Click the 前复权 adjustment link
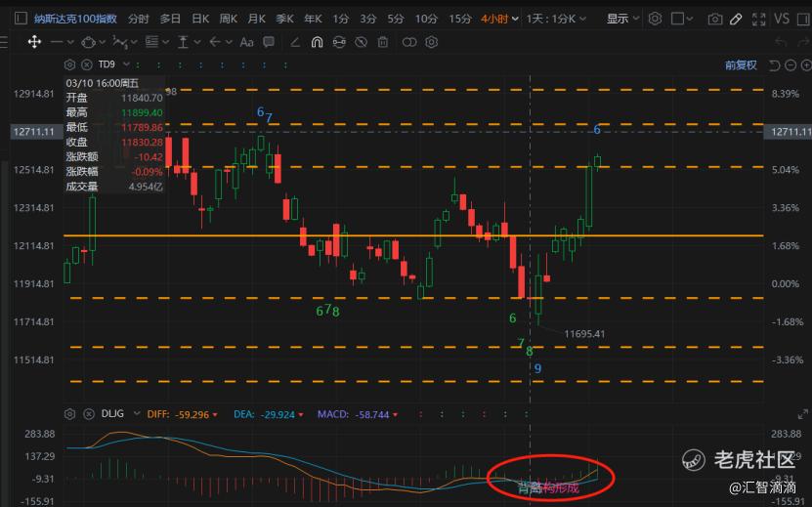This screenshot has width=812, height=507. tap(741, 65)
